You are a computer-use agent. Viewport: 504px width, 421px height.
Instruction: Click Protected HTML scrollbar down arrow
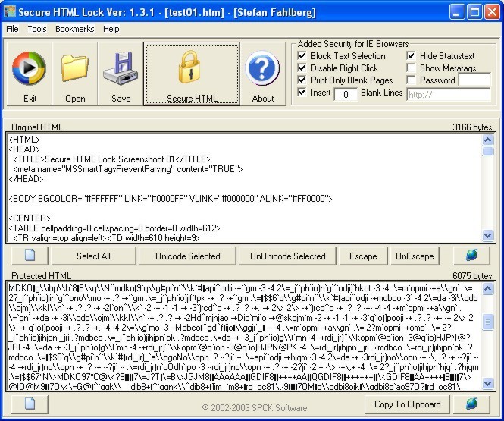coord(487,383)
